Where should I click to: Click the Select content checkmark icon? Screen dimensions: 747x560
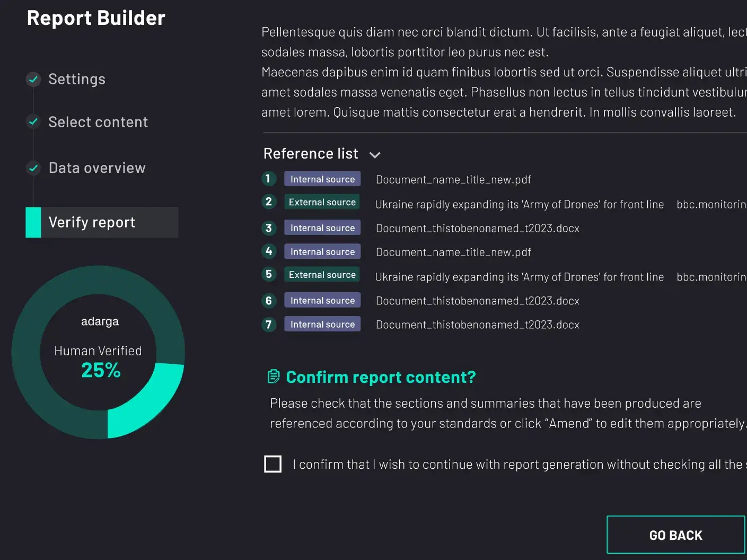pyautogui.click(x=33, y=122)
